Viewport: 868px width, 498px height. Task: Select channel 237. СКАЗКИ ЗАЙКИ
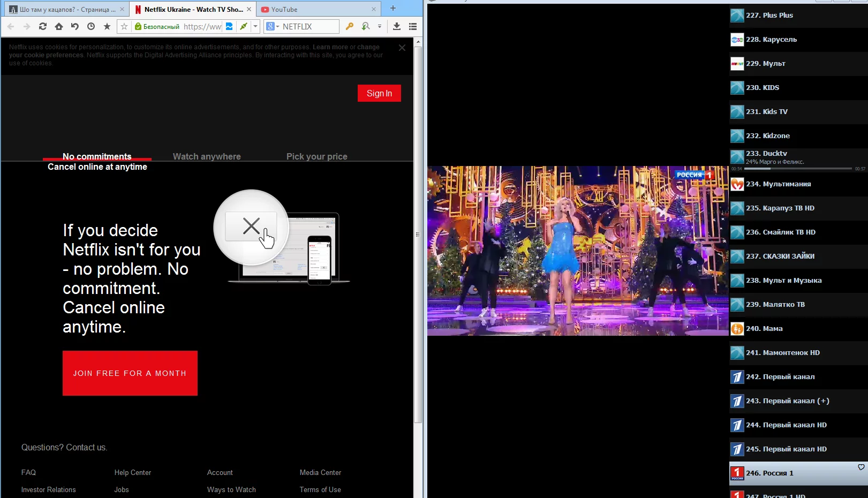coord(798,256)
